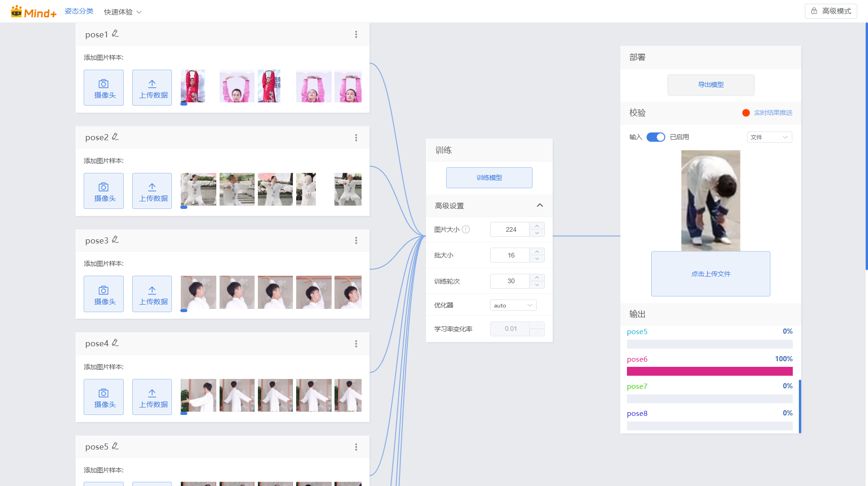Toggle the real-time result push indicator
This screenshot has height=486, width=868.
pos(746,113)
